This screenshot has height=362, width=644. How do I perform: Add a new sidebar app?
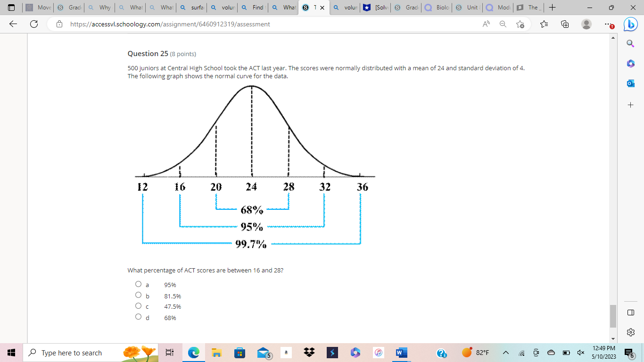pyautogui.click(x=630, y=105)
